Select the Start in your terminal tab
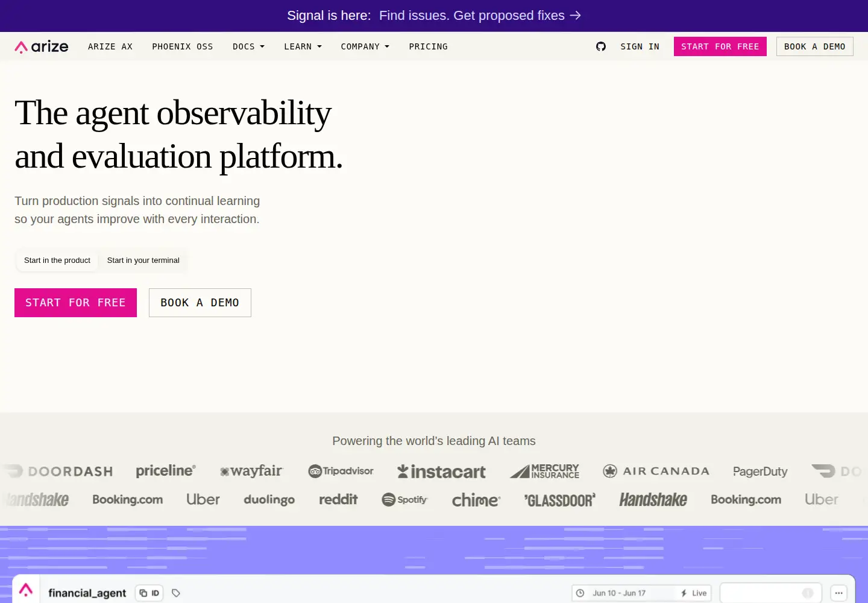This screenshot has height=603, width=868. click(143, 260)
